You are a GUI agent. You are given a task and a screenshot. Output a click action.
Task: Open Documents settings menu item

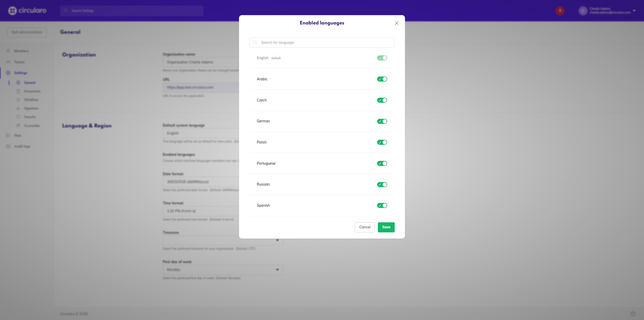pos(32,91)
